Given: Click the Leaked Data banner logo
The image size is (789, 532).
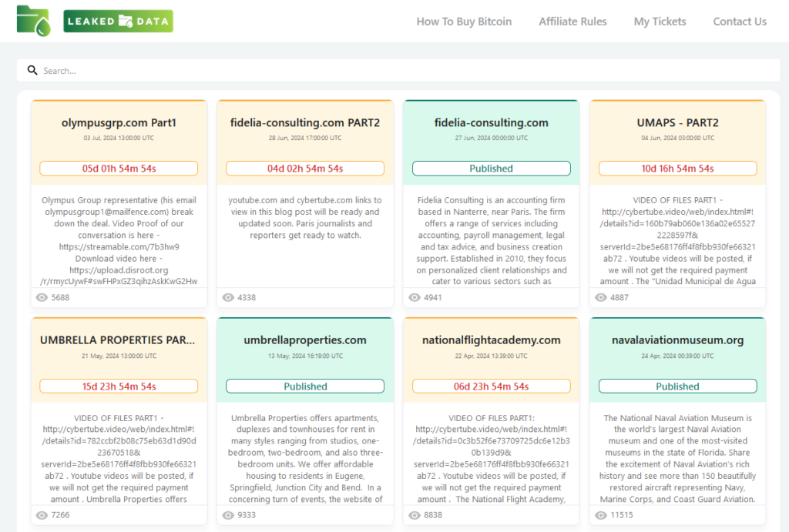Looking at the screenshot, I should click(118, 22).
